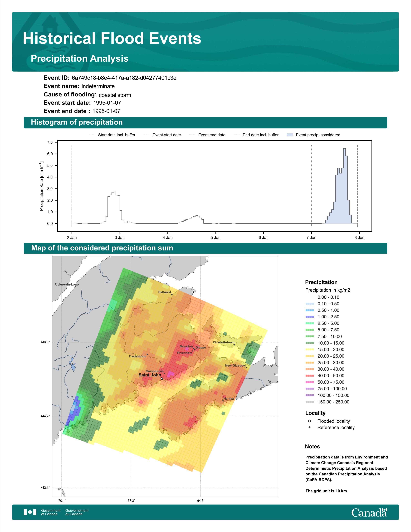
Task: Click the 15.00 - 20.00 legend color swatch
Action: click(x=309, y=350)
